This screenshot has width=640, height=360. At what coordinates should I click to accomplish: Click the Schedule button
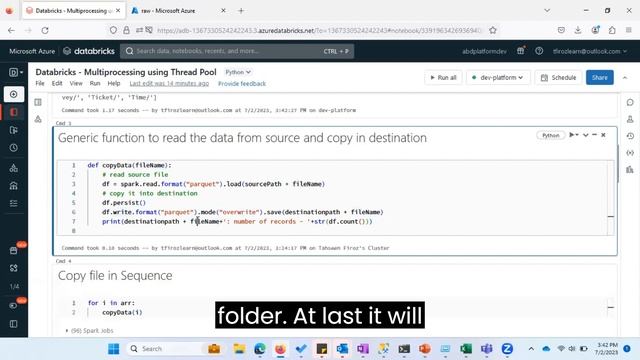point(558,78)
